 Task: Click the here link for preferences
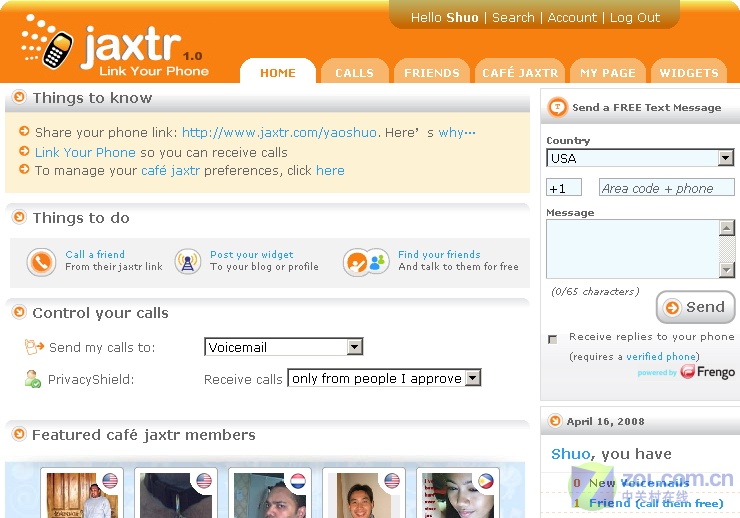(330, 170)
